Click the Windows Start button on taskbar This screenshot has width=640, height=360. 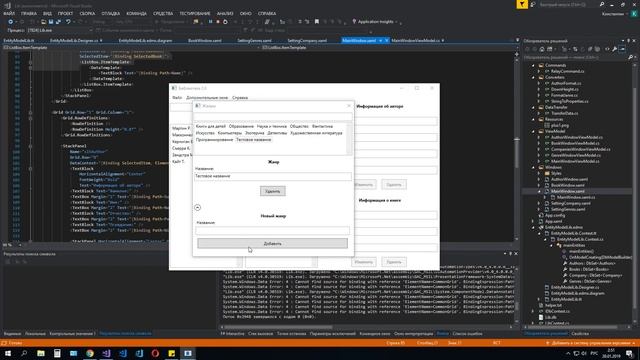[x=8, y=353]
